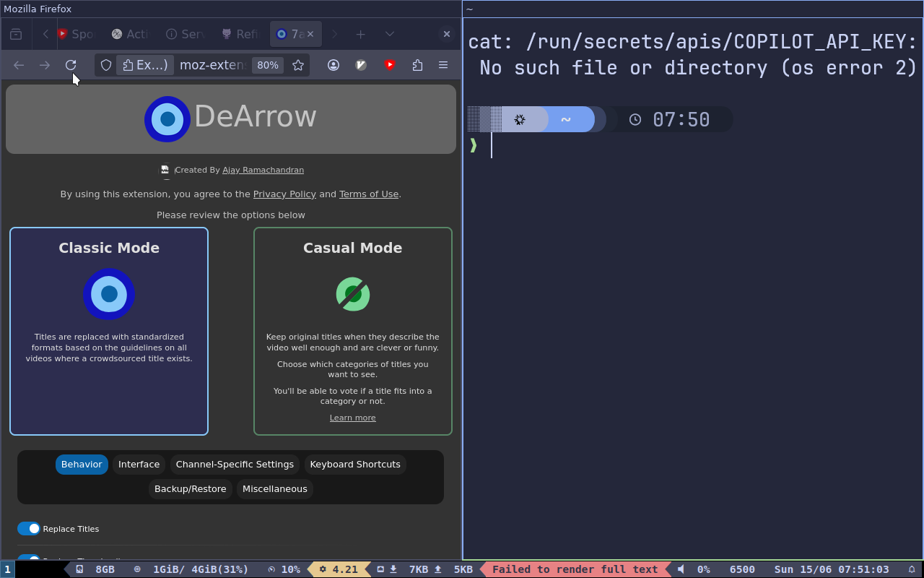Switch to the Serv… tab
Screen dimensions: 924x578
[186, 34]
